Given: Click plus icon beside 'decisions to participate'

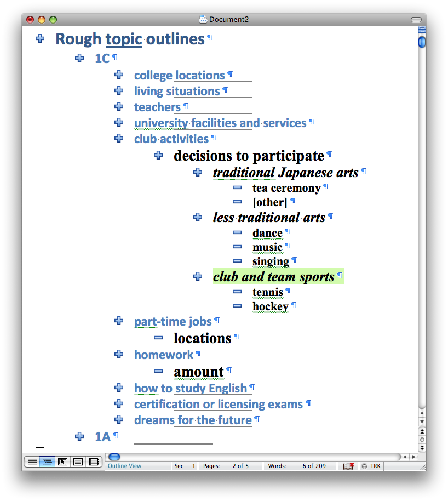Looking at the screenshot, I should pos(158,156).
